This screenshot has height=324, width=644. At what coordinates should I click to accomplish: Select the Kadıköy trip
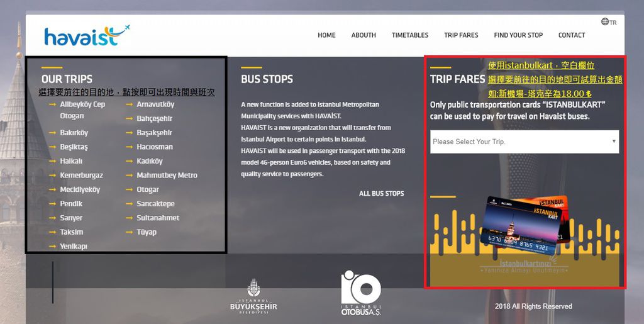click(150, 161)
